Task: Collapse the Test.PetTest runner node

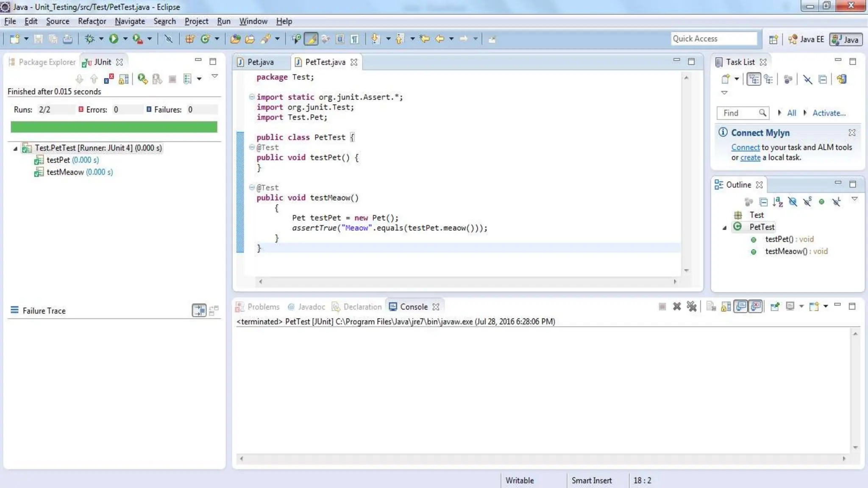Action: coord(15,148)
